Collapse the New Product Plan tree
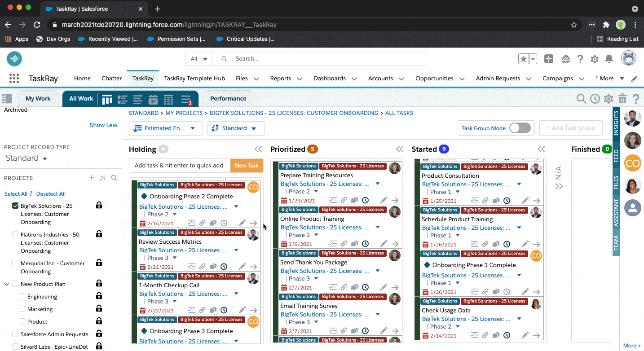 tap(7, 284)
